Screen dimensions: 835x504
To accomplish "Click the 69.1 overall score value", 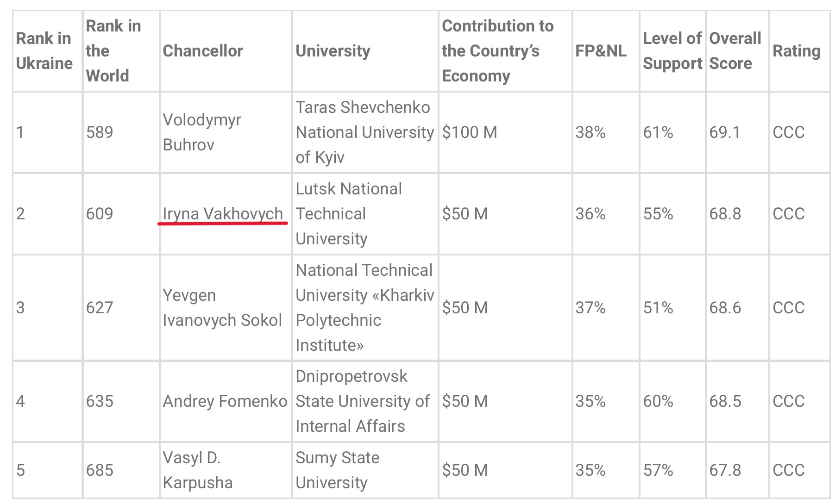I will point(725,132).
